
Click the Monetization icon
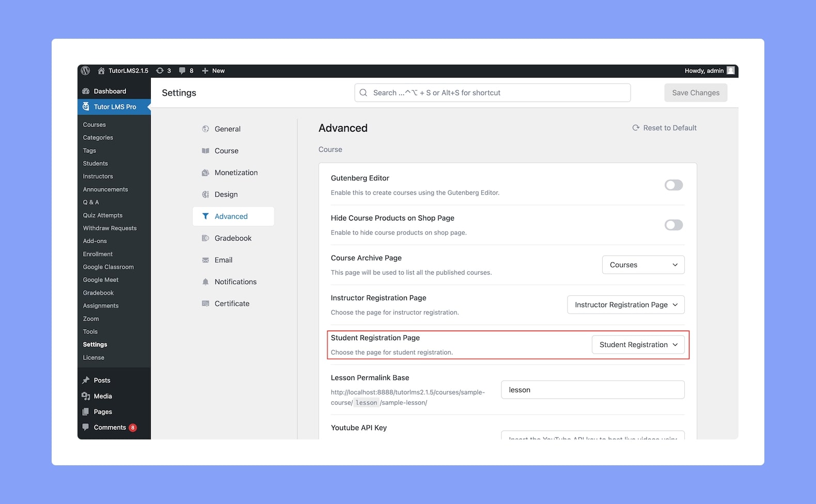(206, 172)
